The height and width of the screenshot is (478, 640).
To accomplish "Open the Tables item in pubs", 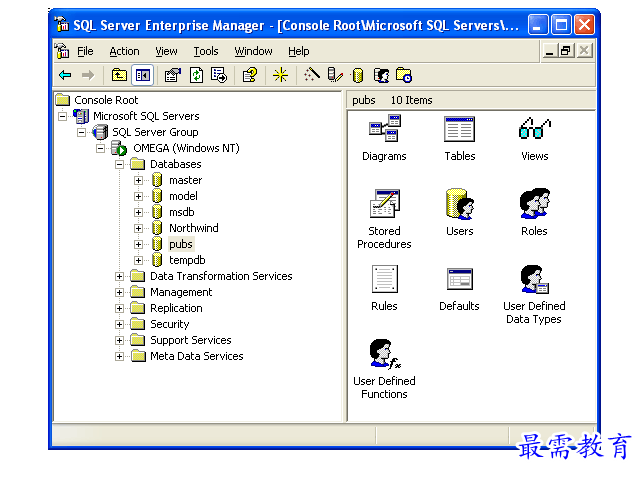I will 460,139.
